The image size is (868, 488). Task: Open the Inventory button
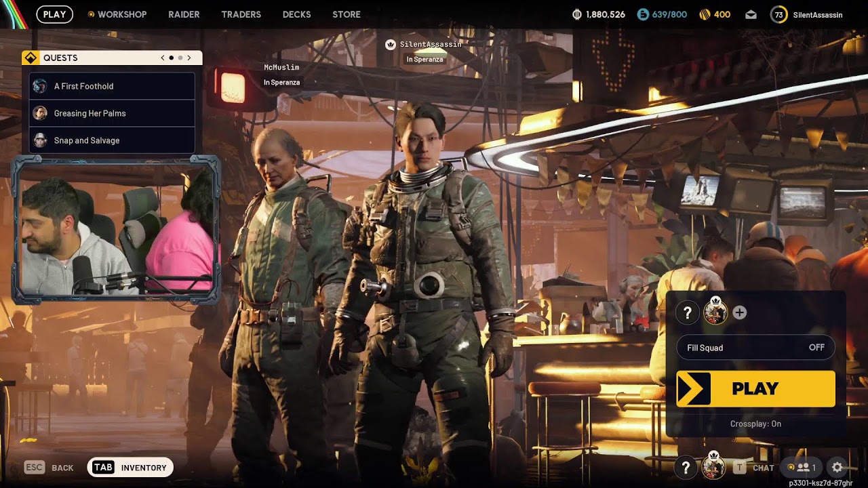coord(130,468)
